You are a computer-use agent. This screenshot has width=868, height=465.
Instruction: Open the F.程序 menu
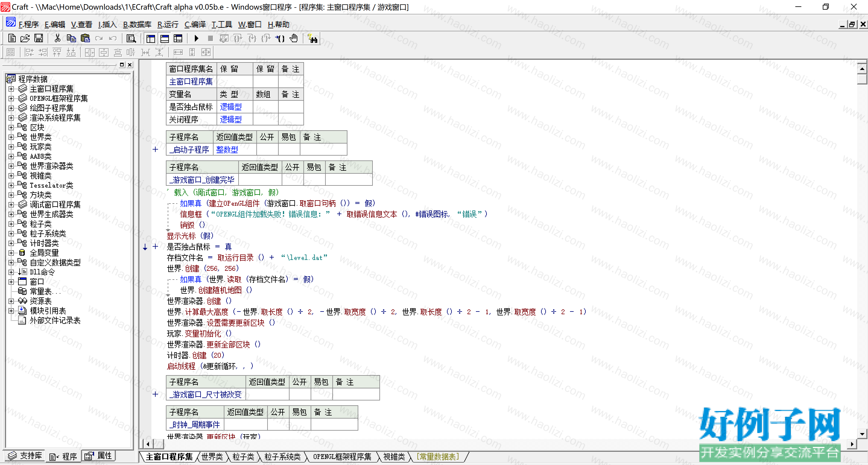[x=28, y=25]
